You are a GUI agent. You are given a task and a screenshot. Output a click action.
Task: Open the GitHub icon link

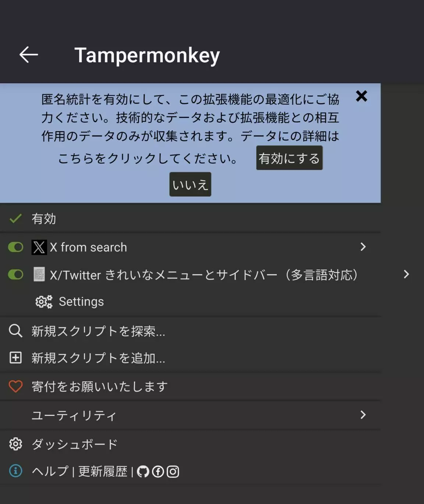pos(143,472)
